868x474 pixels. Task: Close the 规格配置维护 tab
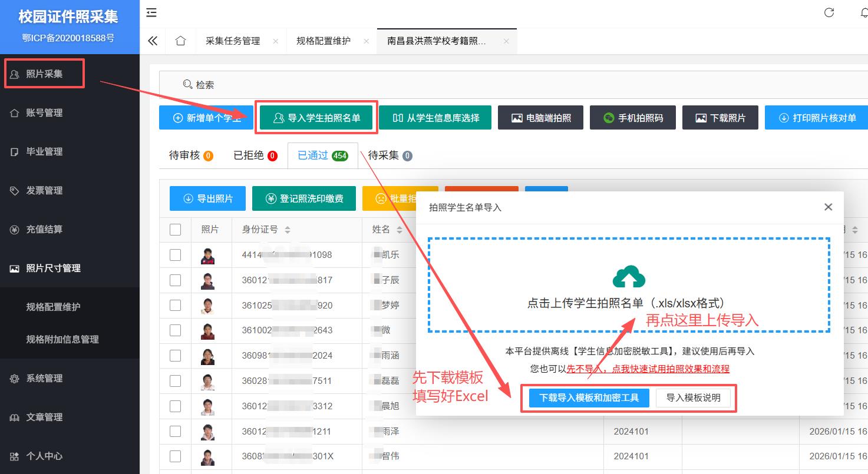366,41
